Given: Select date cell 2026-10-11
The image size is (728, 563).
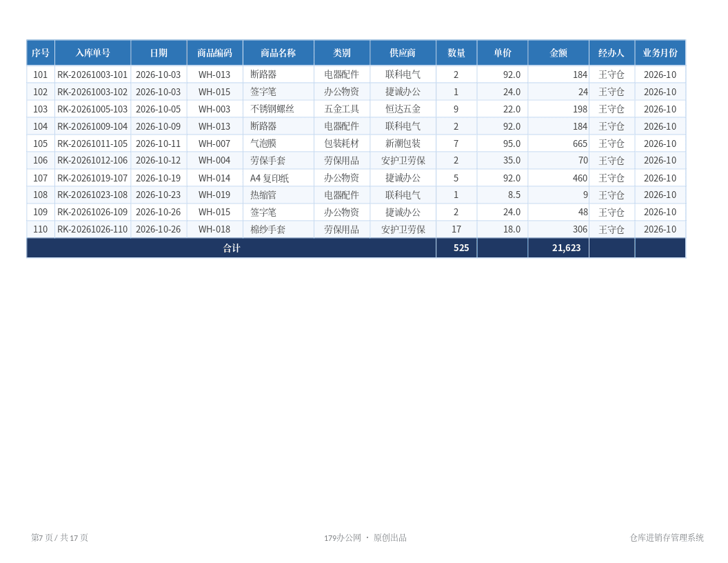Looking at the screenshot, I should [159, 144].
